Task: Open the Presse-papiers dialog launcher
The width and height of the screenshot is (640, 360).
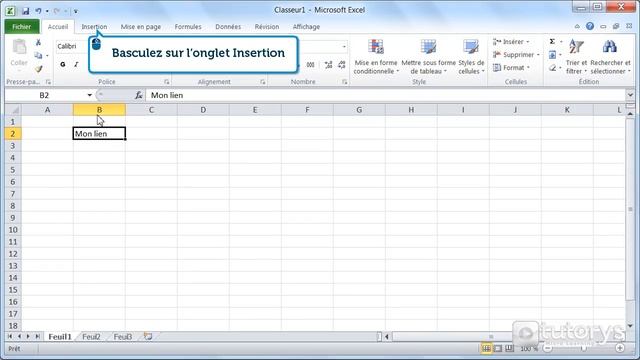Action: (x=48, y=82)
